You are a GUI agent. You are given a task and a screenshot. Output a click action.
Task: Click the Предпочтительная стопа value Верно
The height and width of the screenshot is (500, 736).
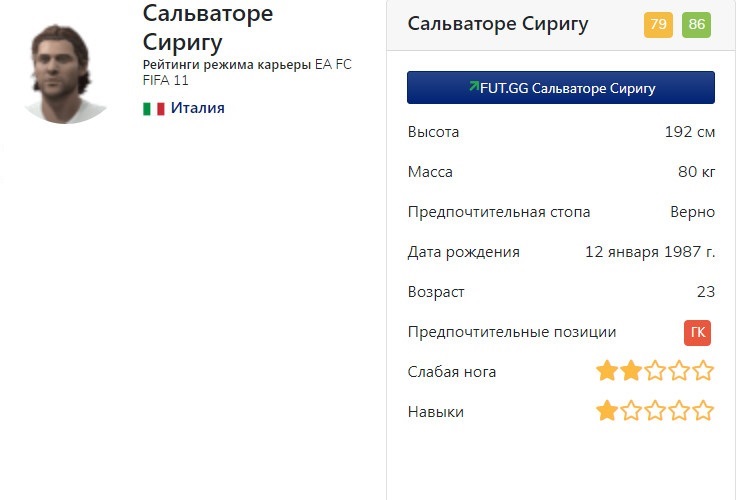692,212
